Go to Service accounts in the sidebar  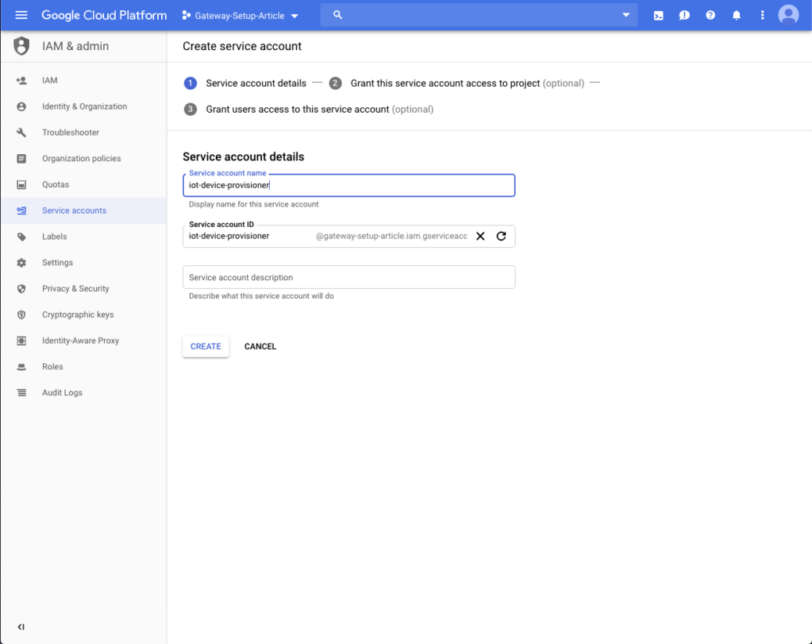coord(73,210)
